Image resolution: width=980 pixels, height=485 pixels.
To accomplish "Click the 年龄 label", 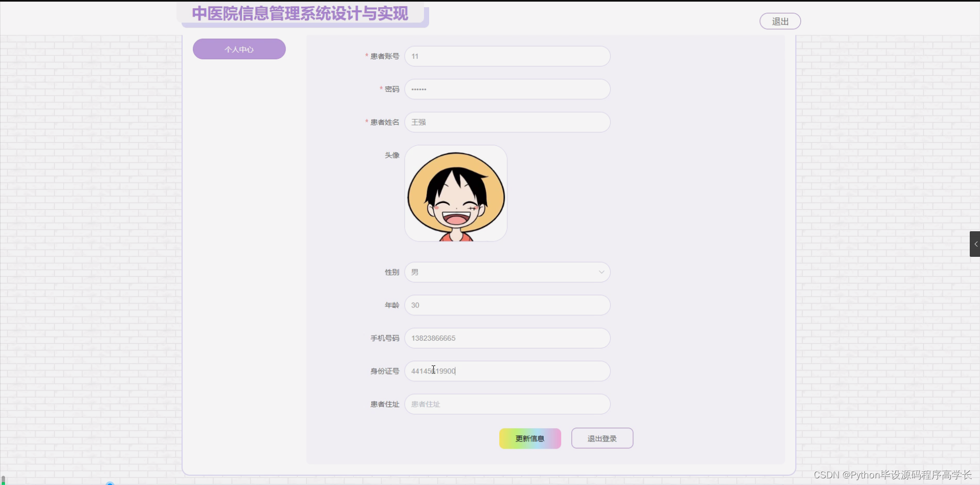I will click(392, 305).
